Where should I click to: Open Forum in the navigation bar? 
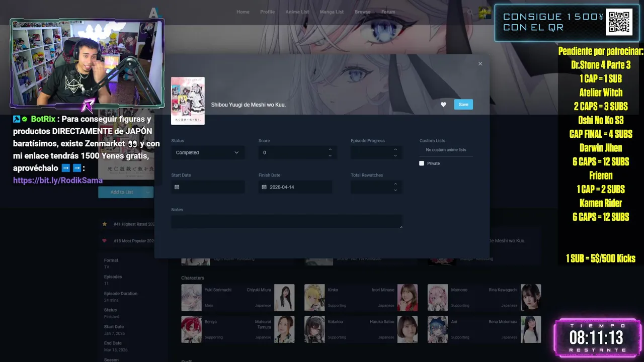[388, 12]
